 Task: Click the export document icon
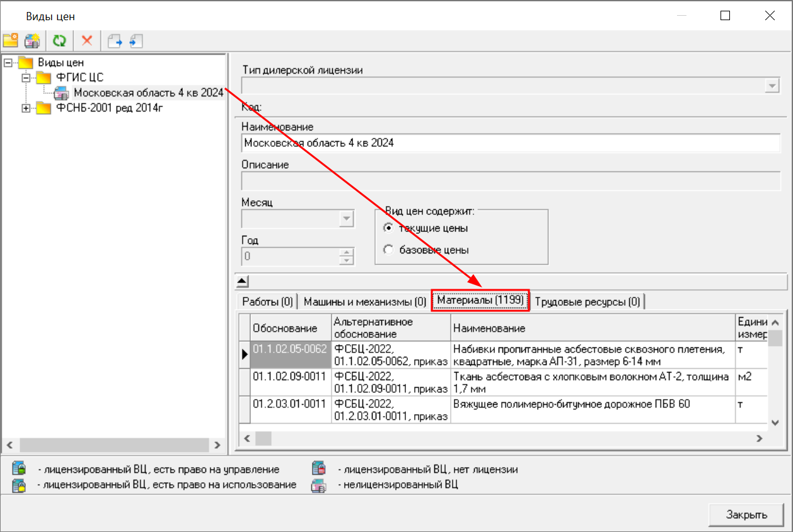114,41
